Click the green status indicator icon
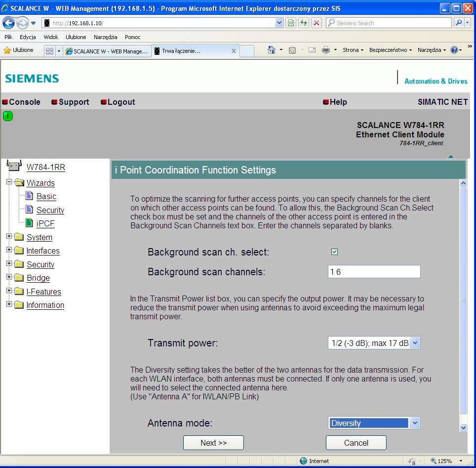The height and width of the screenshot is (468, 476). (8, 116)
